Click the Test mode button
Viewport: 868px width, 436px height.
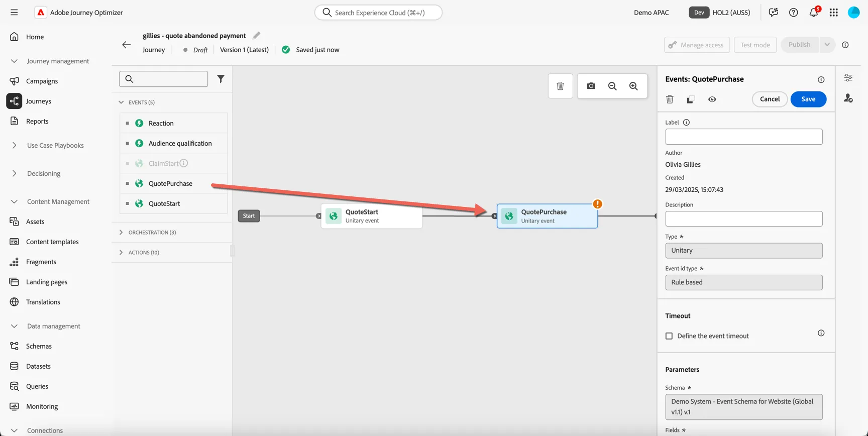pyautogui.click(x=755, y=45)
